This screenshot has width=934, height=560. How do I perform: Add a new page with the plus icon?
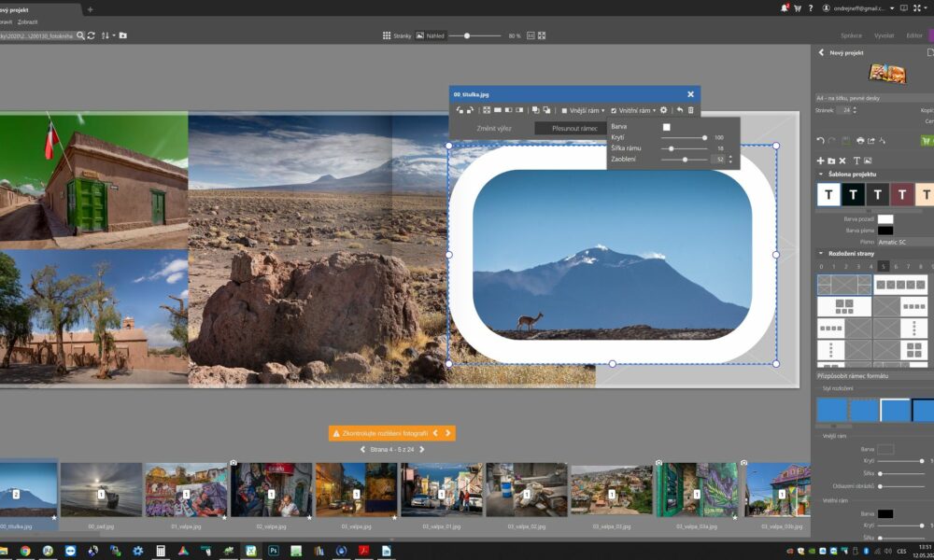(820, 161)
